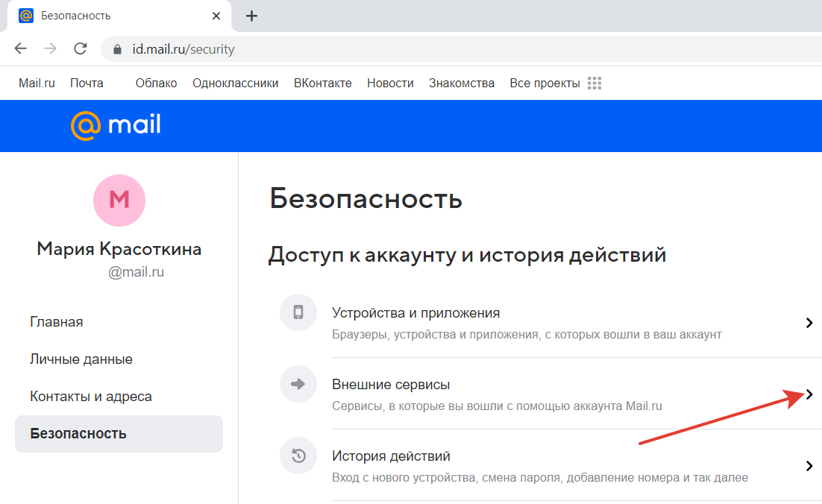822x504 pixels.
Task: Go to Контакты и адреса section
Action: point(91,397)
